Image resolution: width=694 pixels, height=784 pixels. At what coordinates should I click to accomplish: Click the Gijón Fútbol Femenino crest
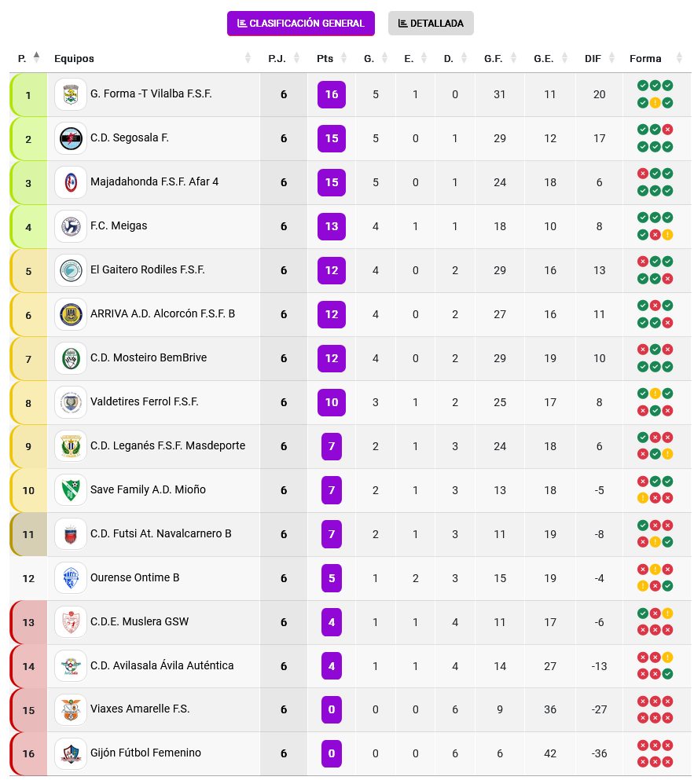click(x=71, y=753)
